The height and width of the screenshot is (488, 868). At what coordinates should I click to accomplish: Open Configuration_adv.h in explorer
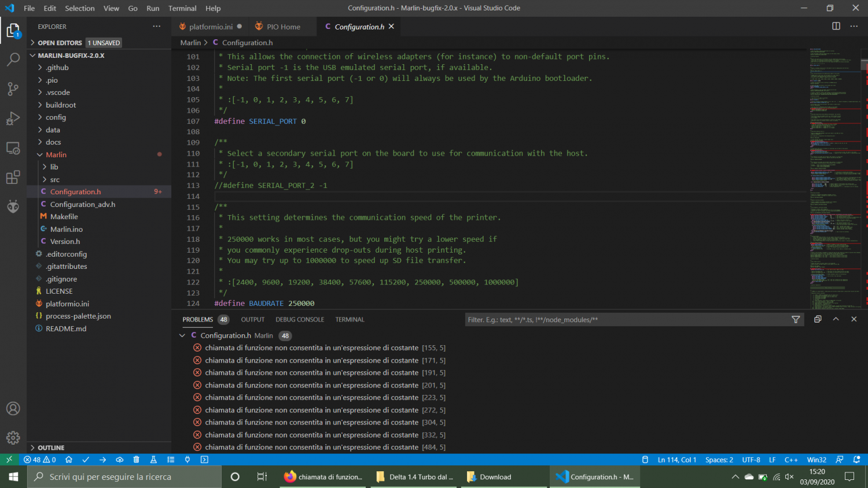(x=83, y=205)
